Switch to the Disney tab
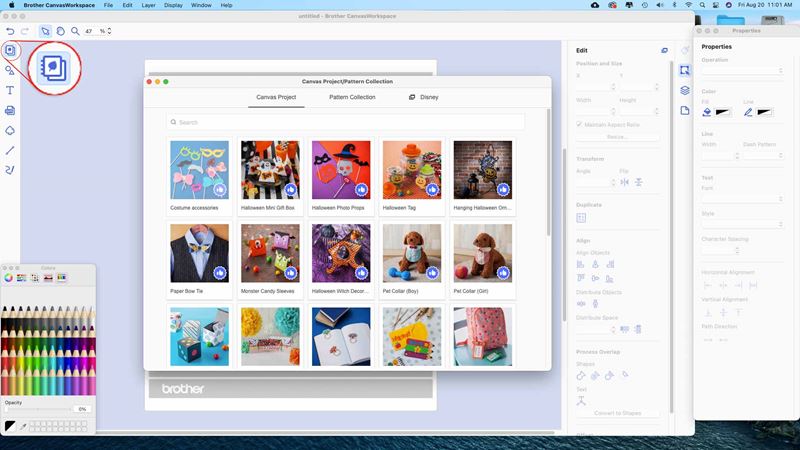Image resolution: width=800 pixels, height=450 pixels. coord(423,97)
